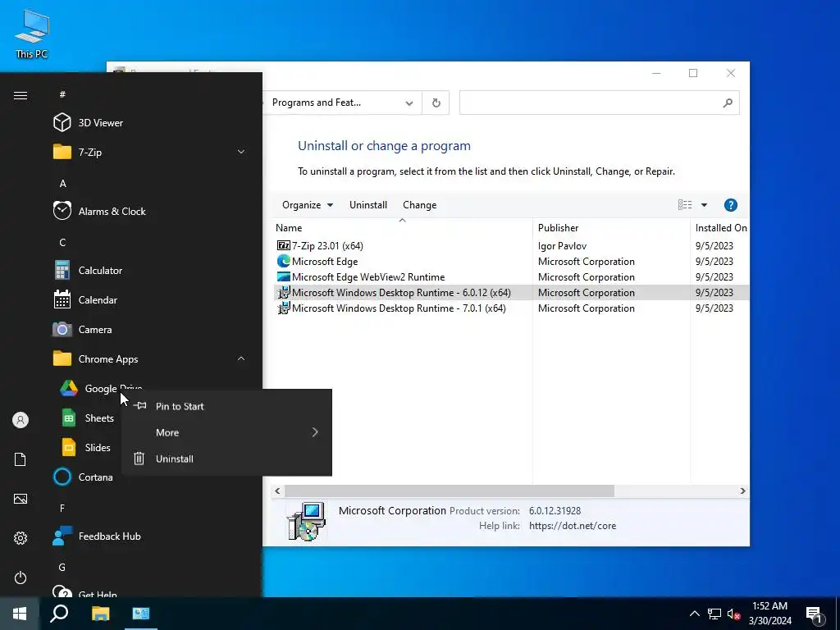The width and height of the screenshot is (840, 630).
Task: Click the Programs and Features search box
Action: click(599, 103)
